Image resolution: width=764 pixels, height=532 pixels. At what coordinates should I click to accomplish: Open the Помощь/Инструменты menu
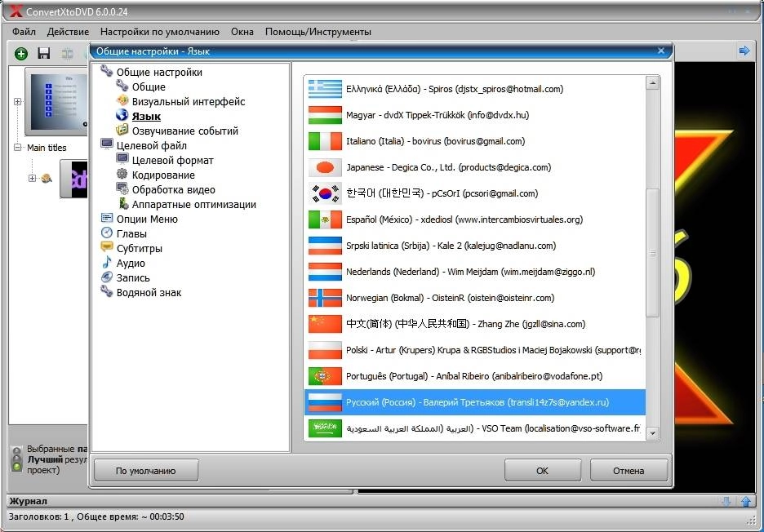318,32
